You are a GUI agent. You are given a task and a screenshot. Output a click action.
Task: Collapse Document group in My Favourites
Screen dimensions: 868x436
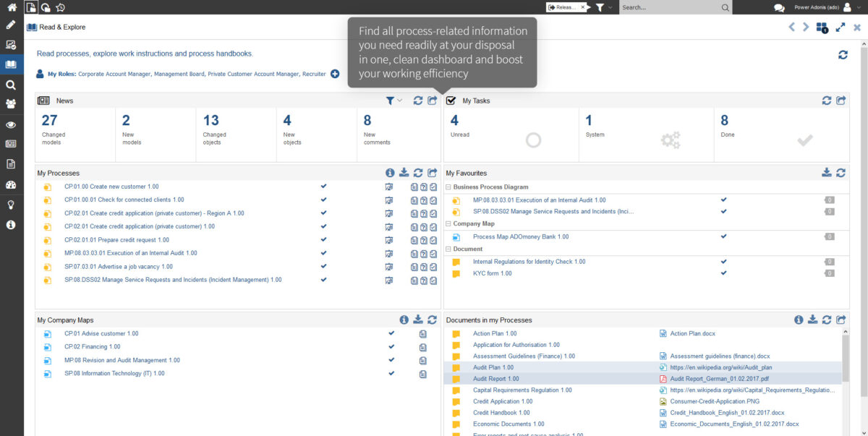pos(448,249)
